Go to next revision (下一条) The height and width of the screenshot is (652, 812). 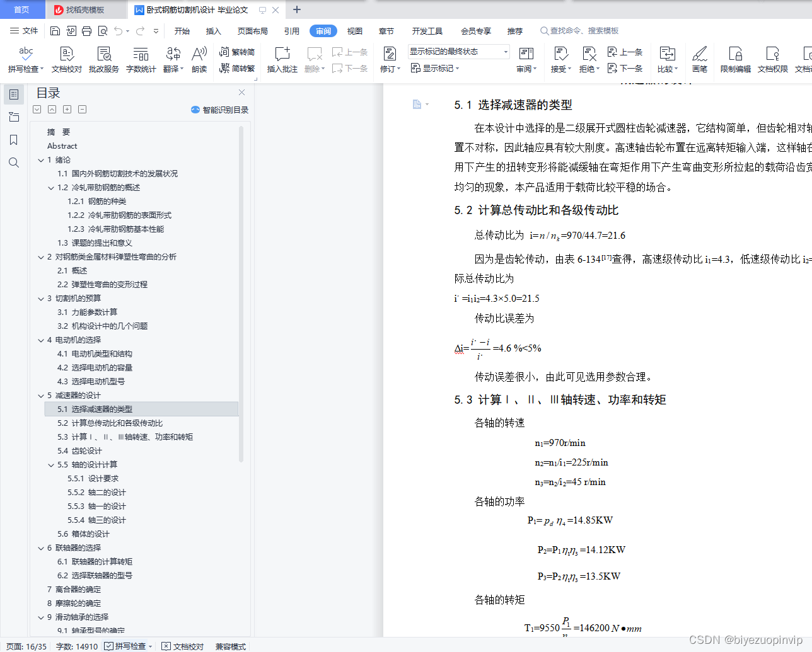pyautogui.click(x=625, y=68)
